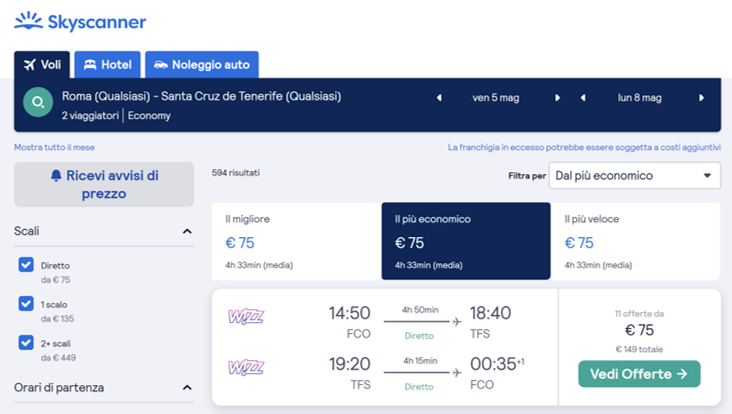This screenshot has height=414, width=732.
Task: Uncheck the Diretto stops filter
Action: click(27, 265)
